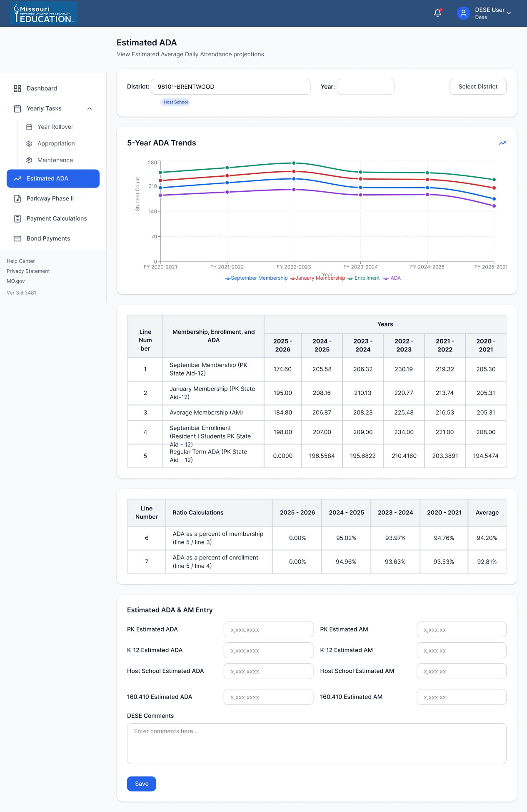The width and height of the screenshot is (527, 812).
Task: Toggle the ADA series in chart legend
Action: tap(392, 278)
